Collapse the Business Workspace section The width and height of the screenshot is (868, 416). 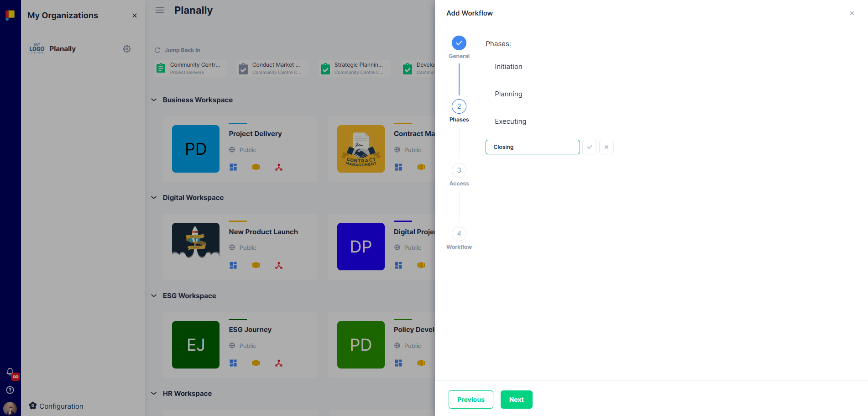click(x=154, y=100)
